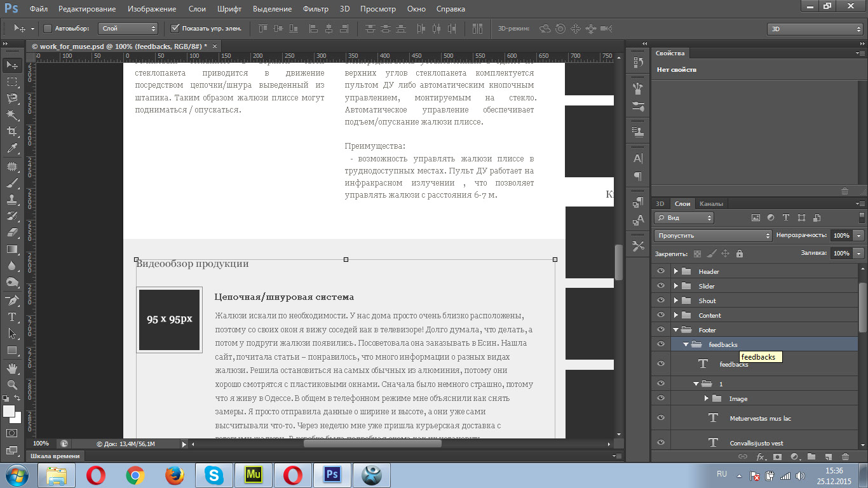Select the Pen tool
Viewport: 868px width, 488px height.
point(12,301)
